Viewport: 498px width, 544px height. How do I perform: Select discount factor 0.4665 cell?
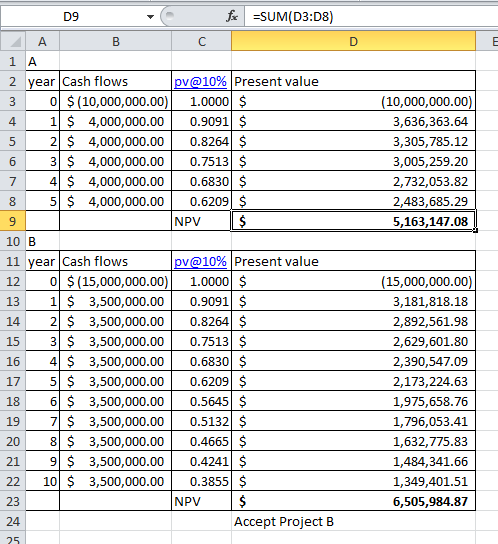(202, 441)
